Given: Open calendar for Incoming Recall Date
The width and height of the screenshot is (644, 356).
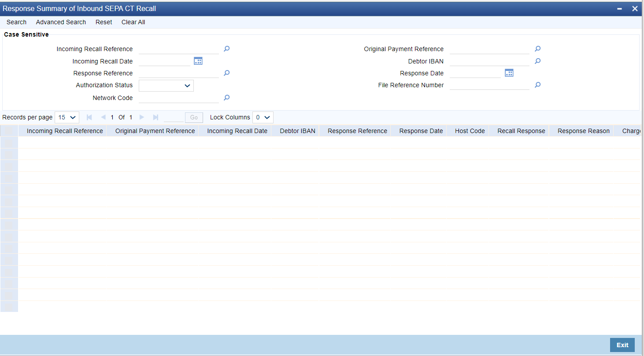Looking at the screenshot, I should (x=198, y=61).
